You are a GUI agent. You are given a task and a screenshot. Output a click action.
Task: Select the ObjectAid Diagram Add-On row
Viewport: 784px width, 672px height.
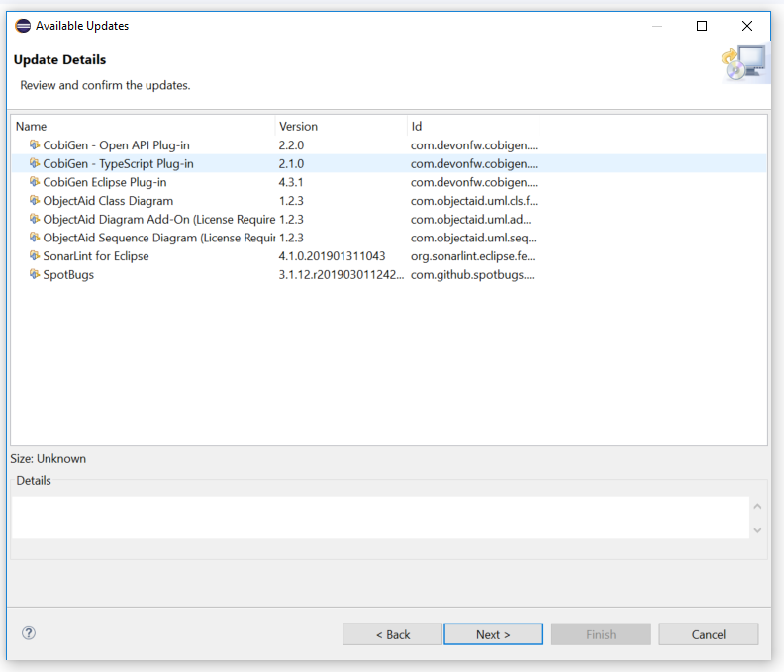pos(158,220)
